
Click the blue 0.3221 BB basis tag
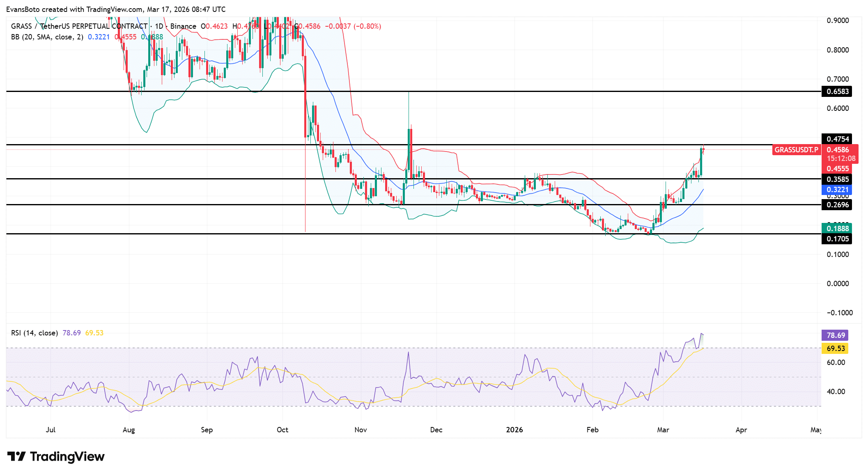837,190
